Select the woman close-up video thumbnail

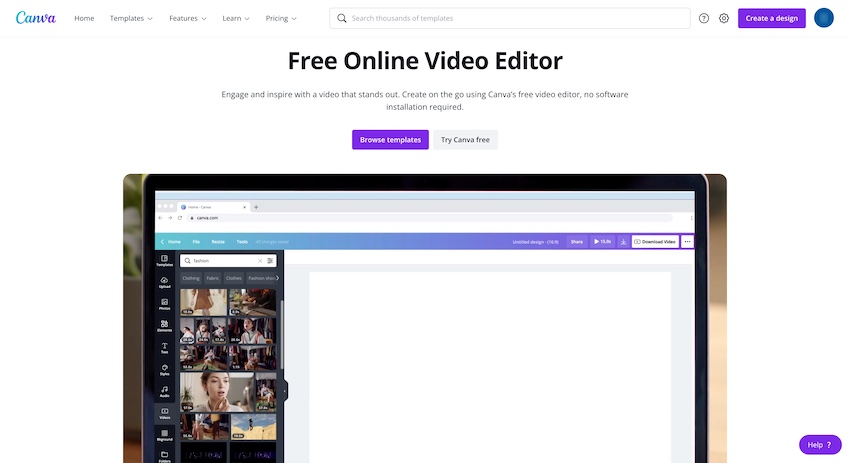216,391
